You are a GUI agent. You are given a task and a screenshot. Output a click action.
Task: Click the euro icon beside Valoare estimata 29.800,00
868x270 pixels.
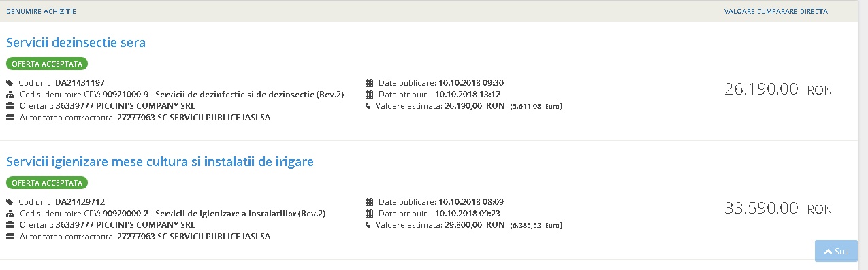coord(368,225)
